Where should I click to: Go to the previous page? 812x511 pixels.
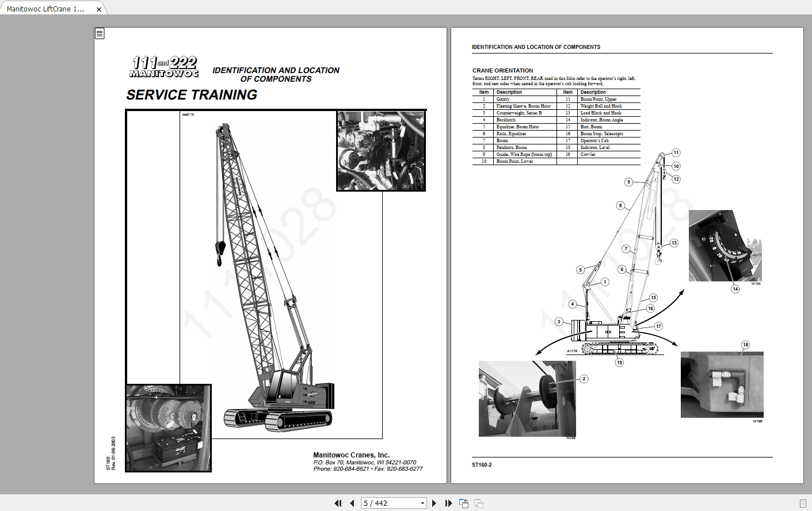pyautogui.click(x=352, y=502)
